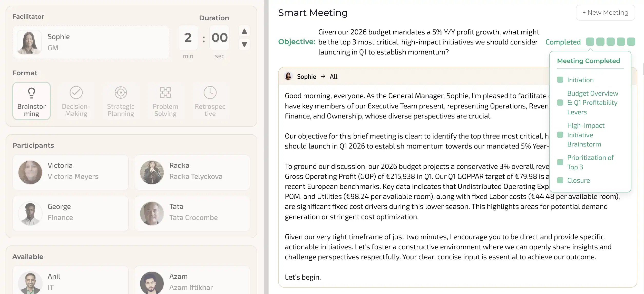Pick the Strategic Planning target format
This screenshot has width=644, height=294.
[121, 101]
